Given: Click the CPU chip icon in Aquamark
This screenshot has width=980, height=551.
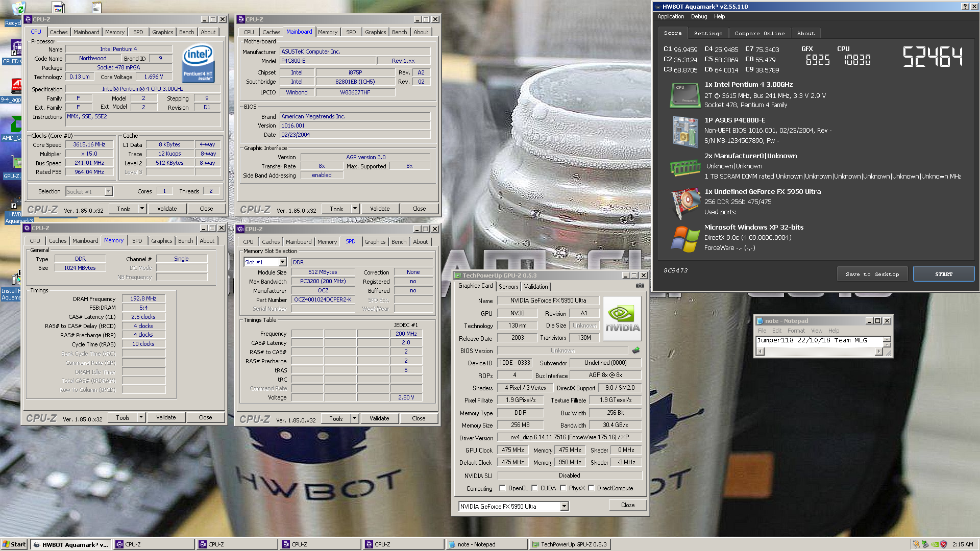Looking at the screenshot, I should (x=684, y=95).
